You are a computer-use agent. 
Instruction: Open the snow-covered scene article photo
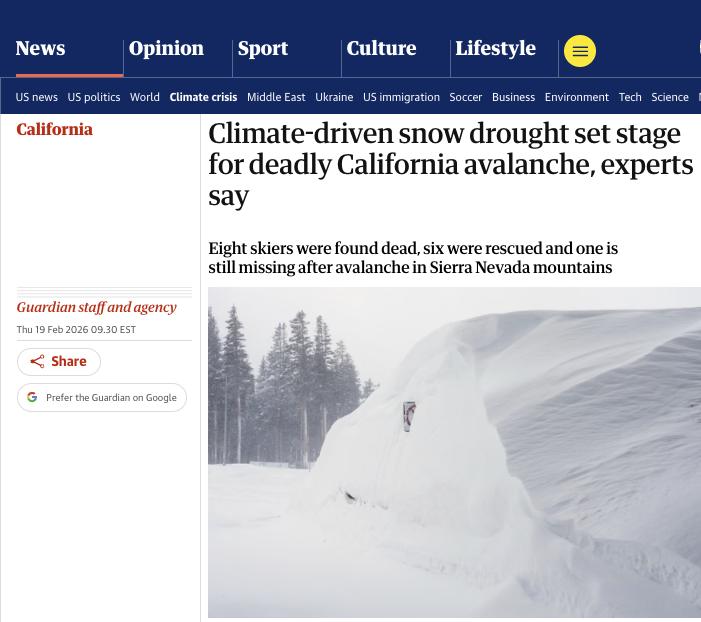(x=454, y=453)
